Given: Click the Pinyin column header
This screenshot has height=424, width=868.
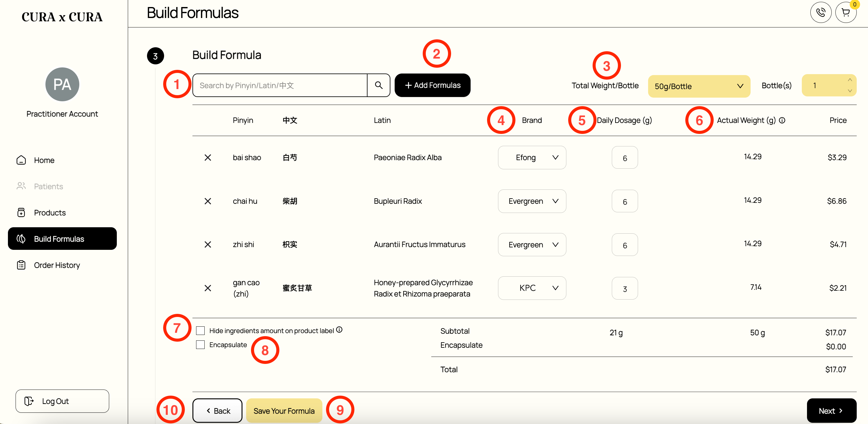Looking at the screenshot, I should click(243, 120).
